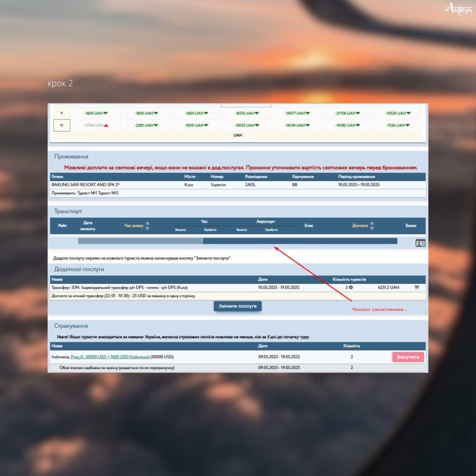The width and height of the screenshot is (476, 476).
Task: Pick the -7224 UAH price option
Action: tap(398, 125)
